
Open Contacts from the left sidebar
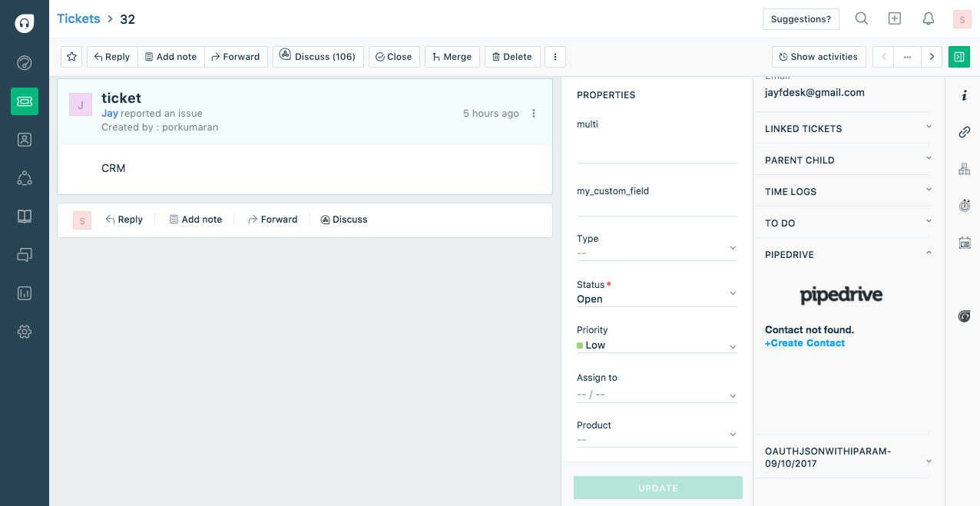tap(25, 140)
